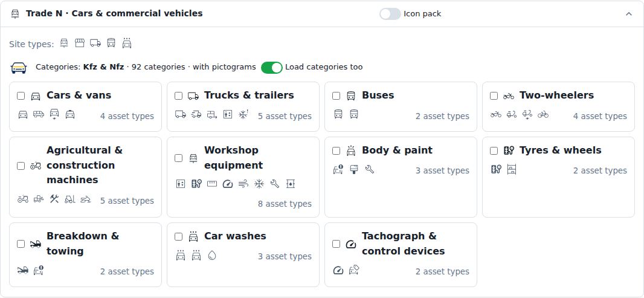Select the truck site type icon

click(95, 43)
